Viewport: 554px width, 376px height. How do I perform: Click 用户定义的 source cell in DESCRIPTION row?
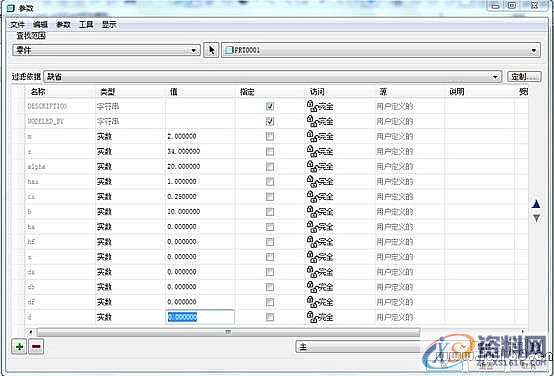[x=410, y=106]
